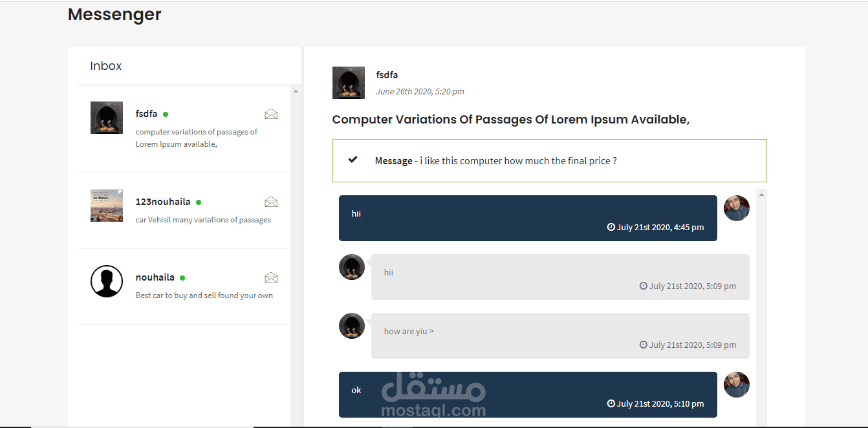Select the nouhaila conversation name
This screenshot has height=428, width=868.
click(155, 277)
